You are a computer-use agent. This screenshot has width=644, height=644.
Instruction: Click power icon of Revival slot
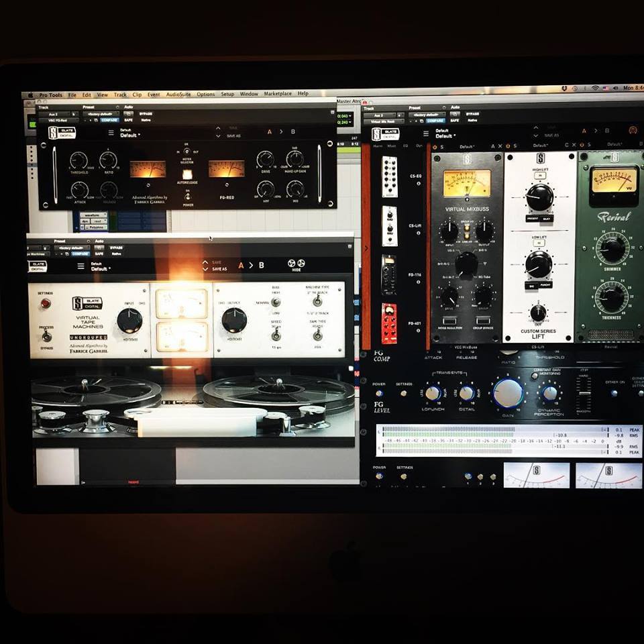tap(582, 145)
